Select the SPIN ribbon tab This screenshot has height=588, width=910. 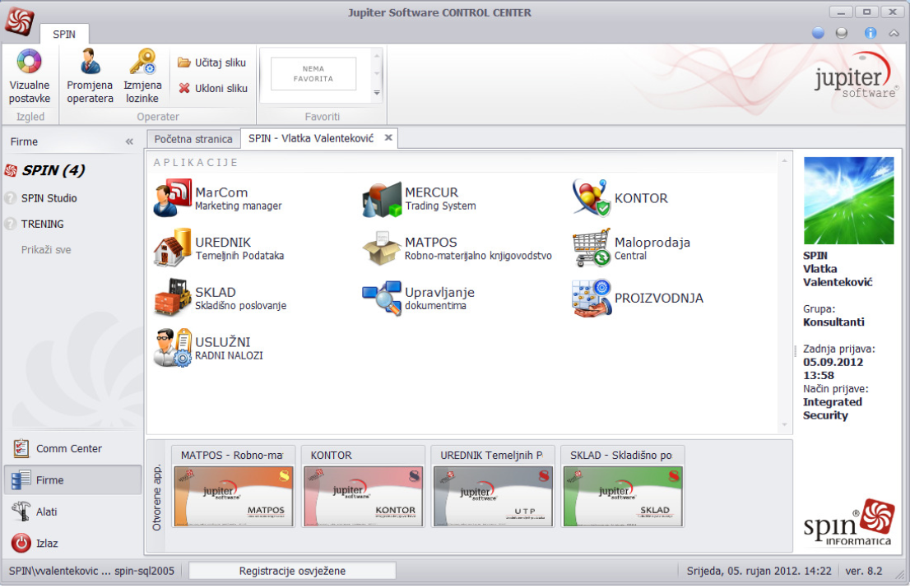point(64,35)
